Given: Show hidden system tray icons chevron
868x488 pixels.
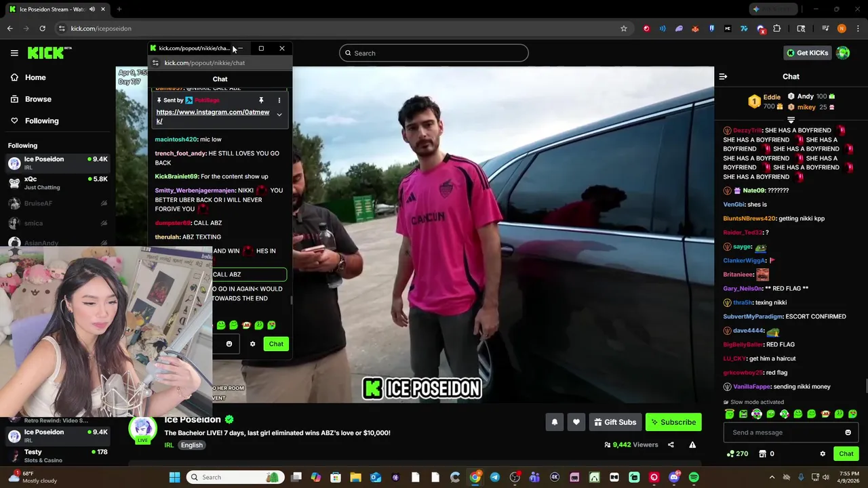Looking at the screenshot, I should (772, 477).
